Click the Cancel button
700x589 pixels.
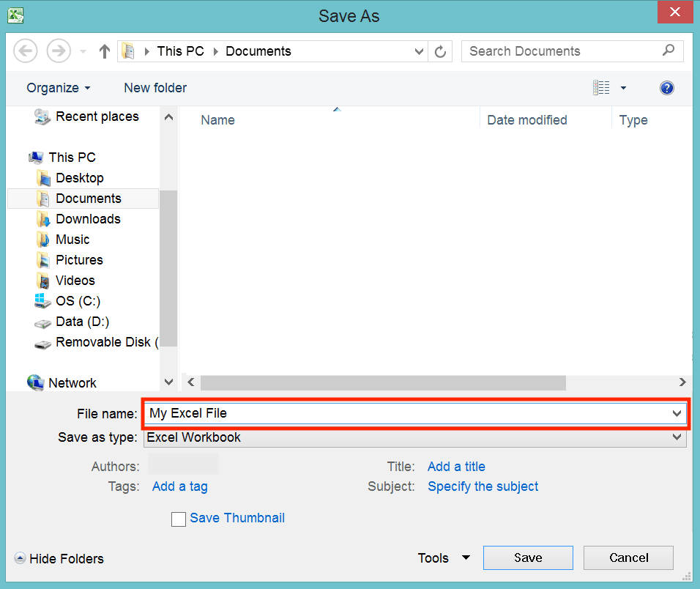[x=628, y=557]
